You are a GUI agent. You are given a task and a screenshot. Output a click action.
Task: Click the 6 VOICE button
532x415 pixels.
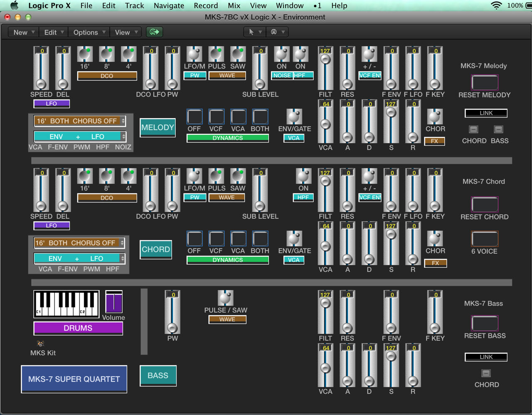(x=485, y=239)
